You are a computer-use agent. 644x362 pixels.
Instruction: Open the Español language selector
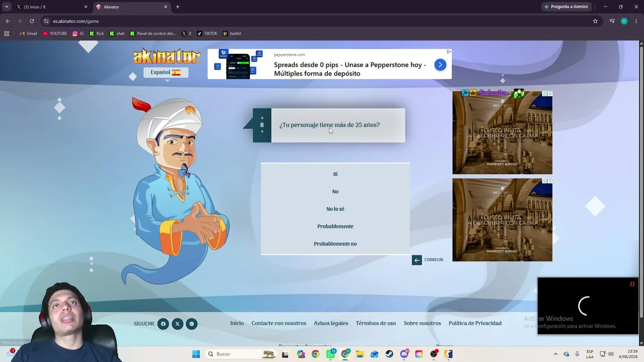[166, 72]
